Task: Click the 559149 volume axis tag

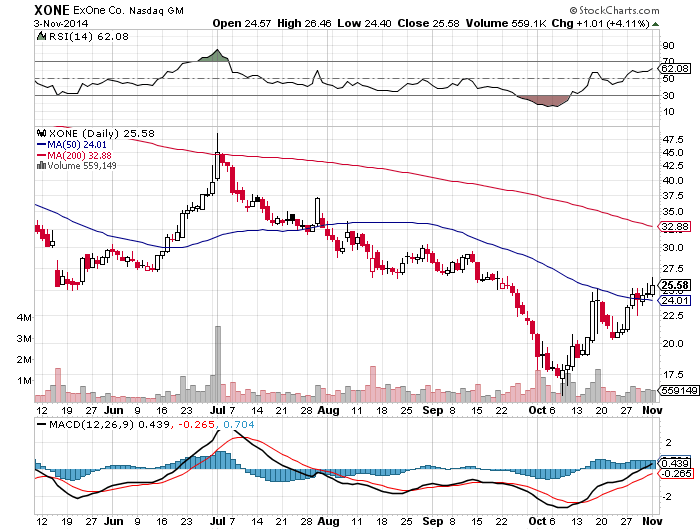Action: [679, 390]
